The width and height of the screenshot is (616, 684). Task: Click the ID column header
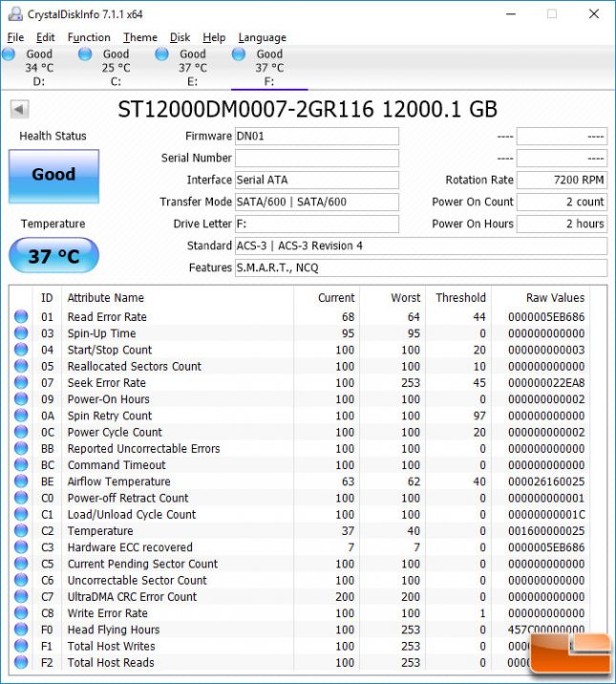(47, 297)
